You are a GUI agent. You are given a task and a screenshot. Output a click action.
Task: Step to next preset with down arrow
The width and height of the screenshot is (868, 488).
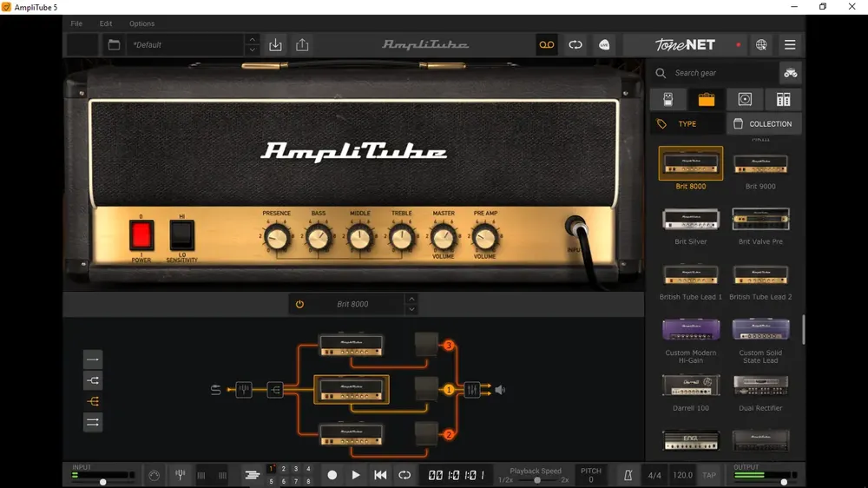[x=253, y=49]
